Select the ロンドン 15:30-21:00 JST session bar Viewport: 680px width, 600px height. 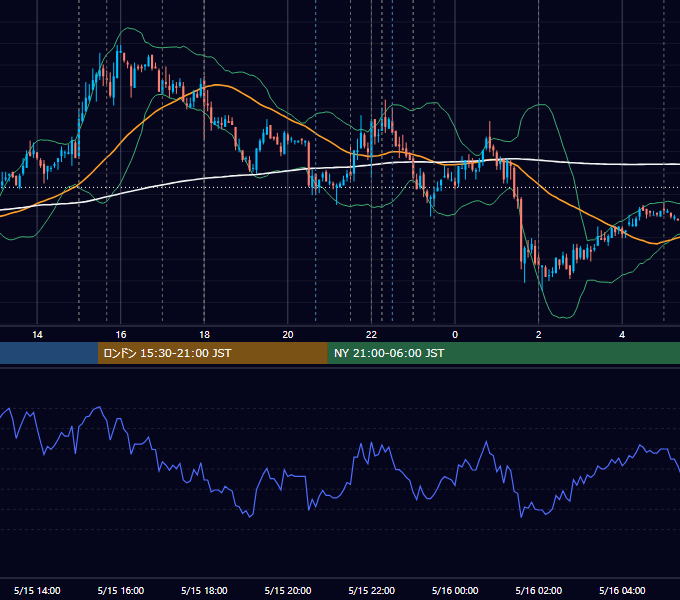tap(212, 353)
